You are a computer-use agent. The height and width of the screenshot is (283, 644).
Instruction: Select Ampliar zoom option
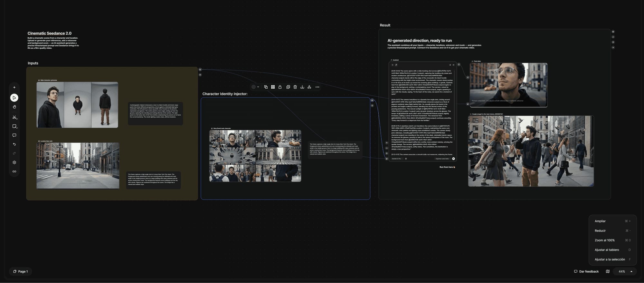tap(612, 221)
